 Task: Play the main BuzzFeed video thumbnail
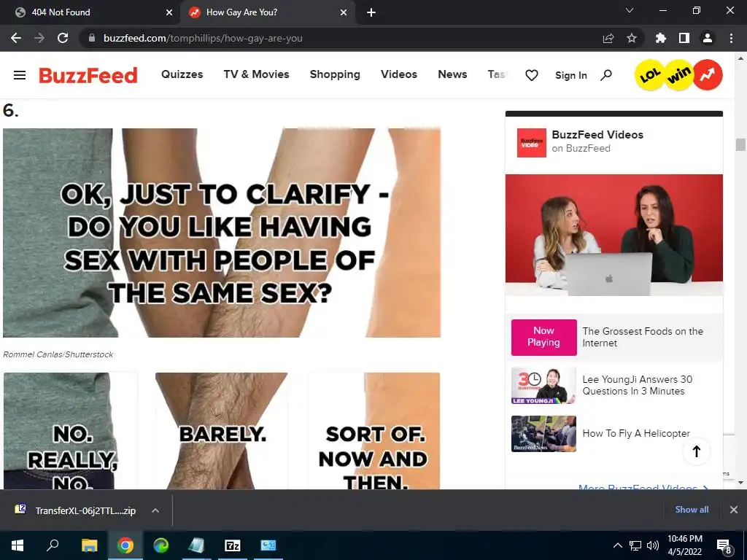(x=614, y=235)
